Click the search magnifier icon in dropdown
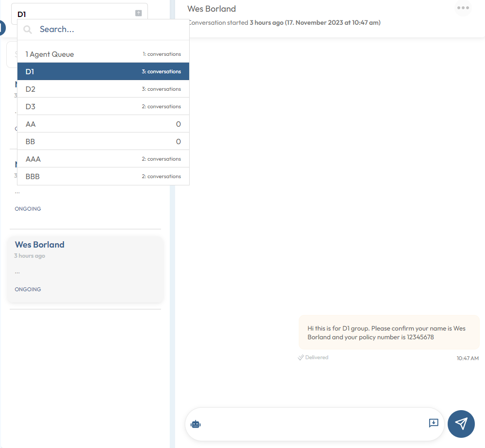 tap(28, 30)
